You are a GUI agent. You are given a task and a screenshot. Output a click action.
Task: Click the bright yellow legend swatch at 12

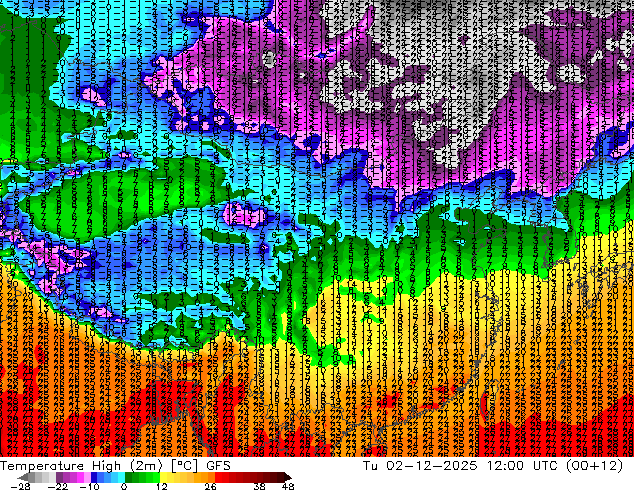click(x=163, y=477)
